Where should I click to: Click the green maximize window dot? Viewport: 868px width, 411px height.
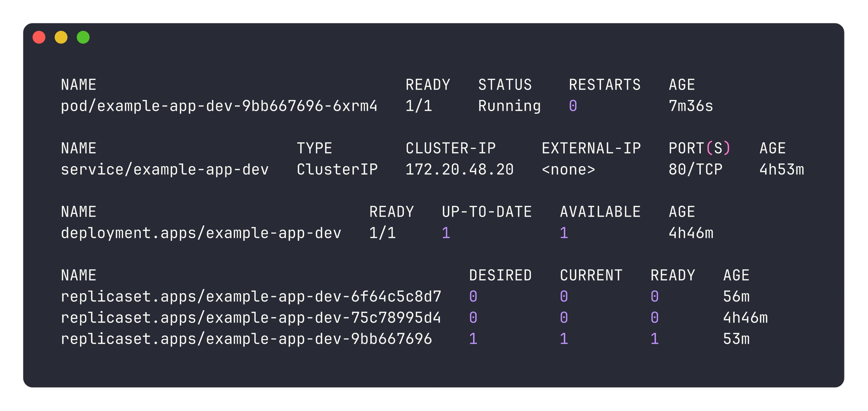83,37
